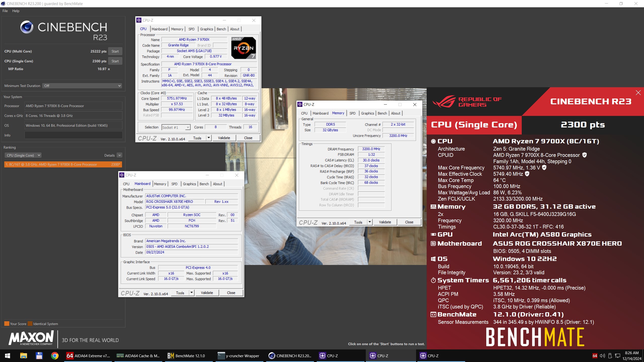Switch to AIDA64 Extreme in the taskbar
Image resolution: width=644 pixels, height=362 pixels.
point(88,356)
